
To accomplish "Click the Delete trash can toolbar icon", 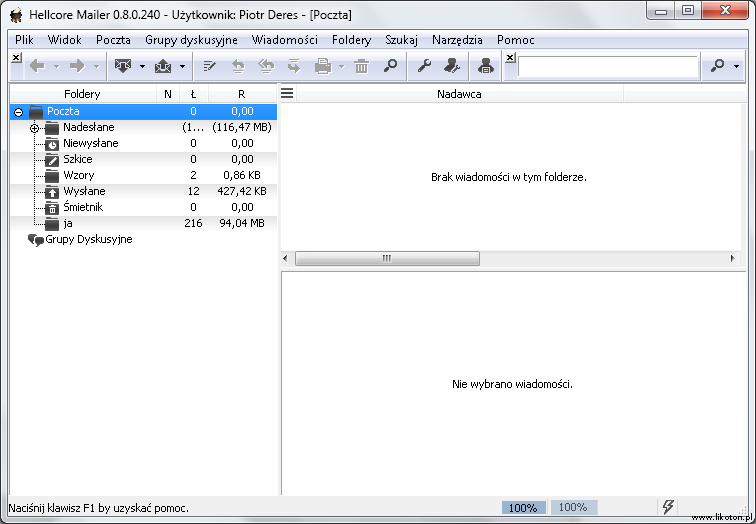I will (362, 66).
